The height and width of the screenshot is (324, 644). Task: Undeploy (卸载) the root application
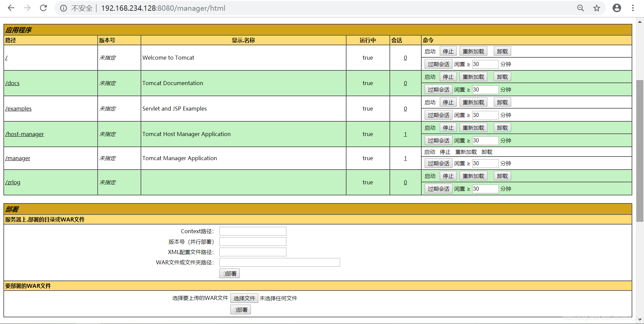tap(502, 51)
